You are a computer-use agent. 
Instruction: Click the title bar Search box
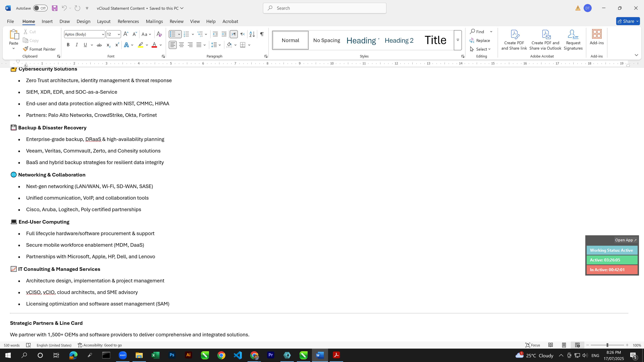[x=325, y=8]
